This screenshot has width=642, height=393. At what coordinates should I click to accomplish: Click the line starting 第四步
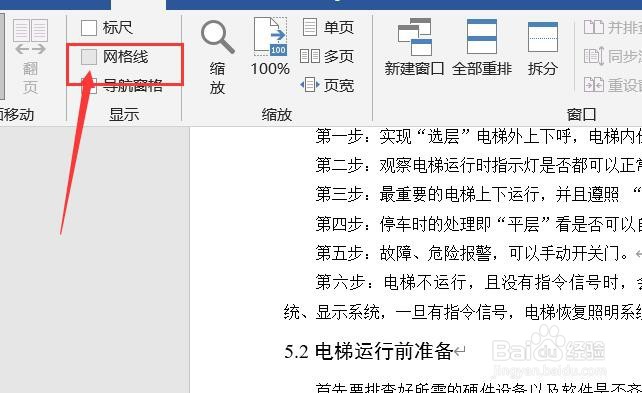tap(478, 224)
